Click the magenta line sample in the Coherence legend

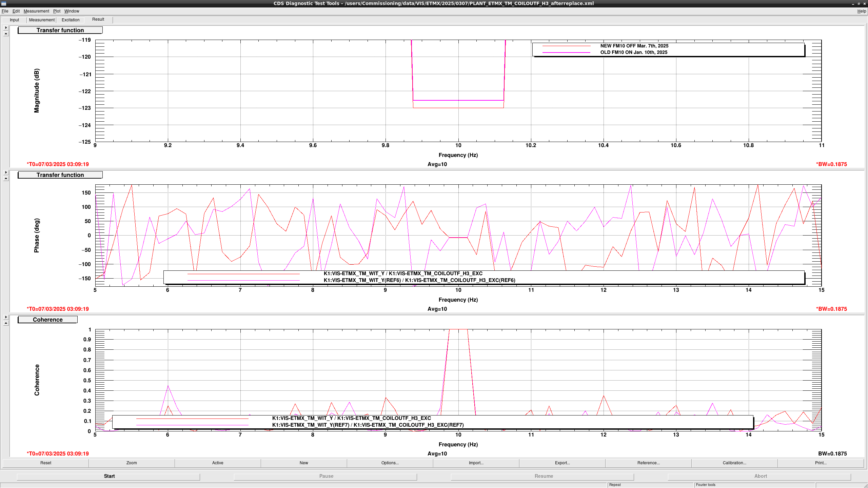coord(192,425)
